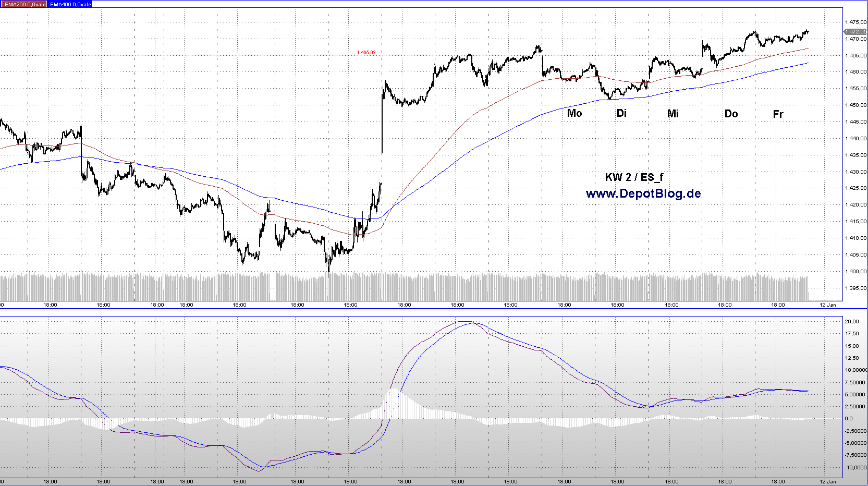Click the 20,00 indicator scale label

pyautogui.click(x=852, y=322)
